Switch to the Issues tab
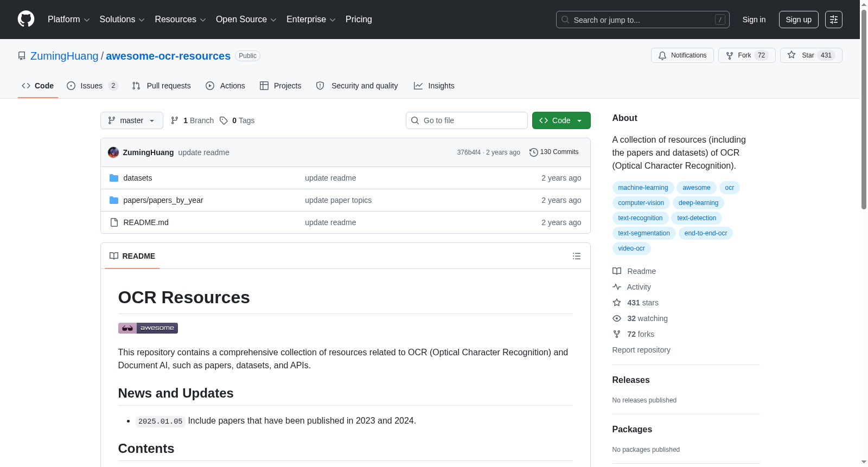This screenshot has width=868, height=467. 92,86
